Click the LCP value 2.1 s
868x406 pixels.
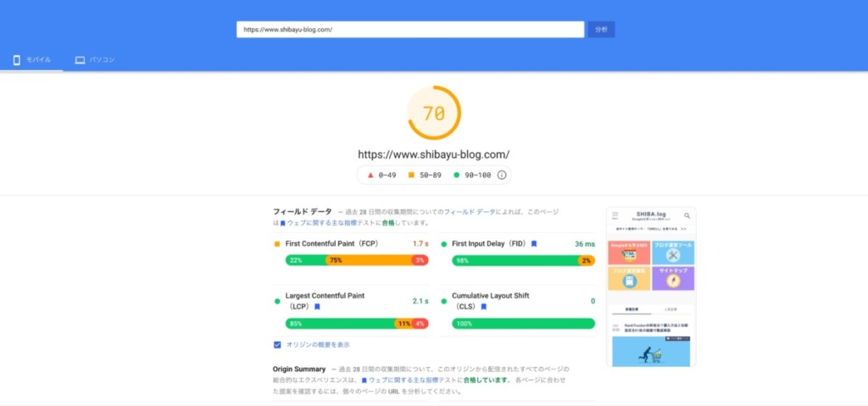(x=420, y=301)
